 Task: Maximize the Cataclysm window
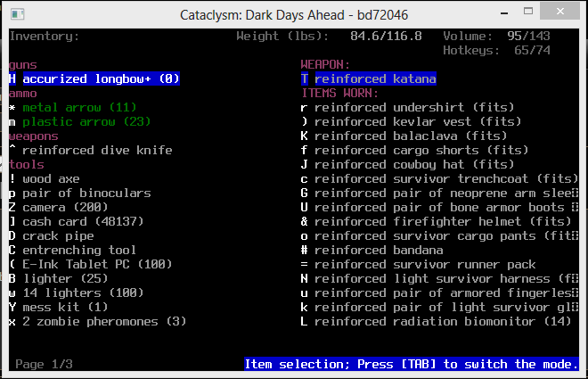[x=528, y=12]
